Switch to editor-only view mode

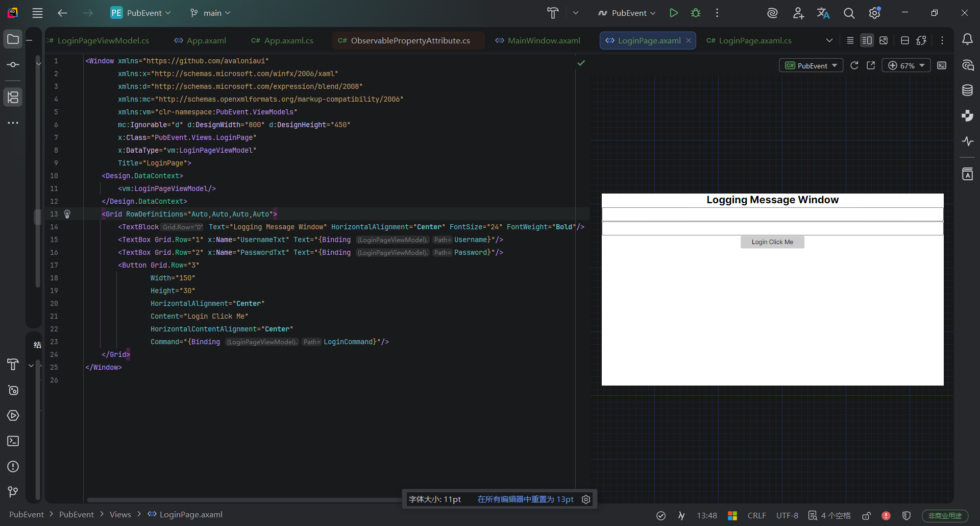pyautogui.click(x=850, y=40)
